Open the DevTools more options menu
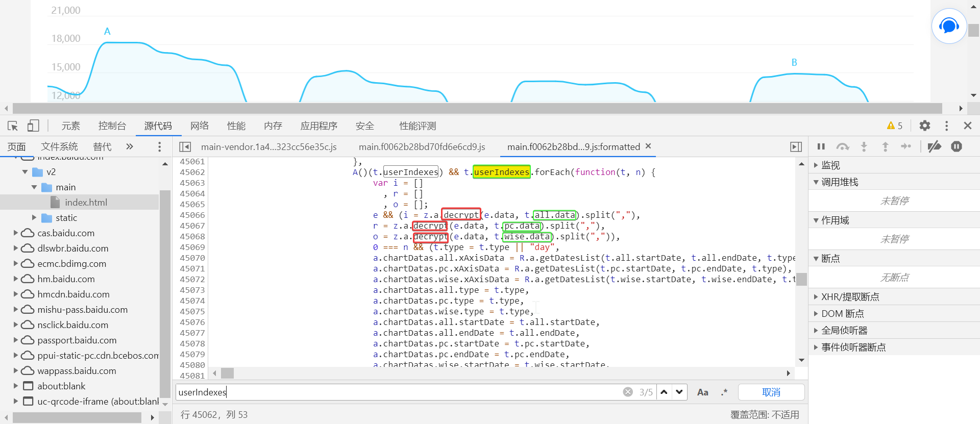The height and width of the screenshot is (424, 980). pos(946,126)
